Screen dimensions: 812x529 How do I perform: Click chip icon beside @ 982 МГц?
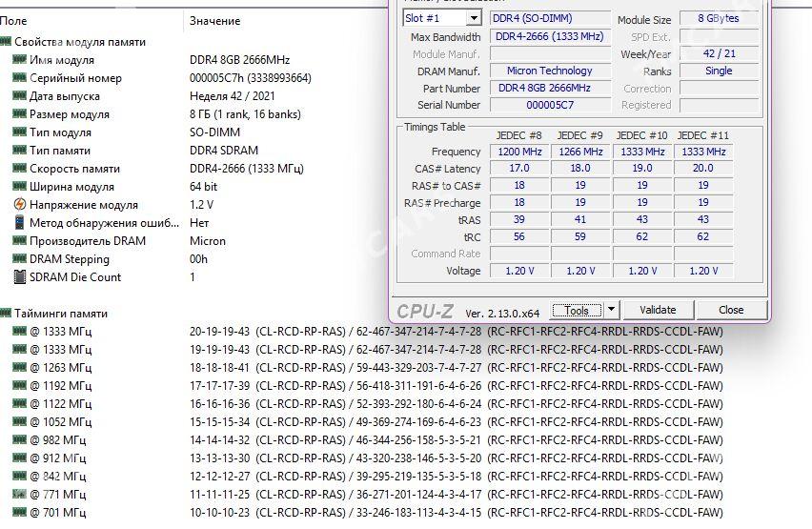(19, 440)
